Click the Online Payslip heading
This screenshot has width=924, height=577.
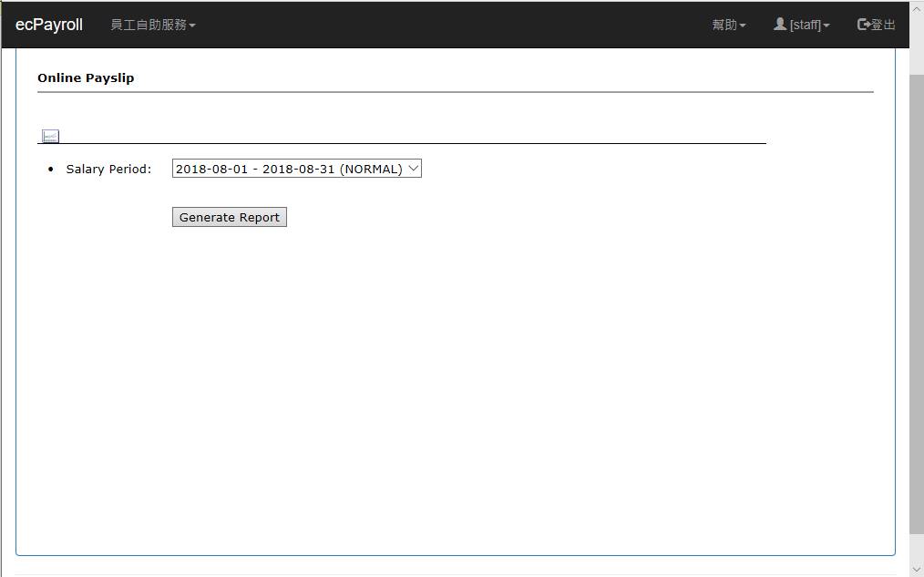pos(86,77)
